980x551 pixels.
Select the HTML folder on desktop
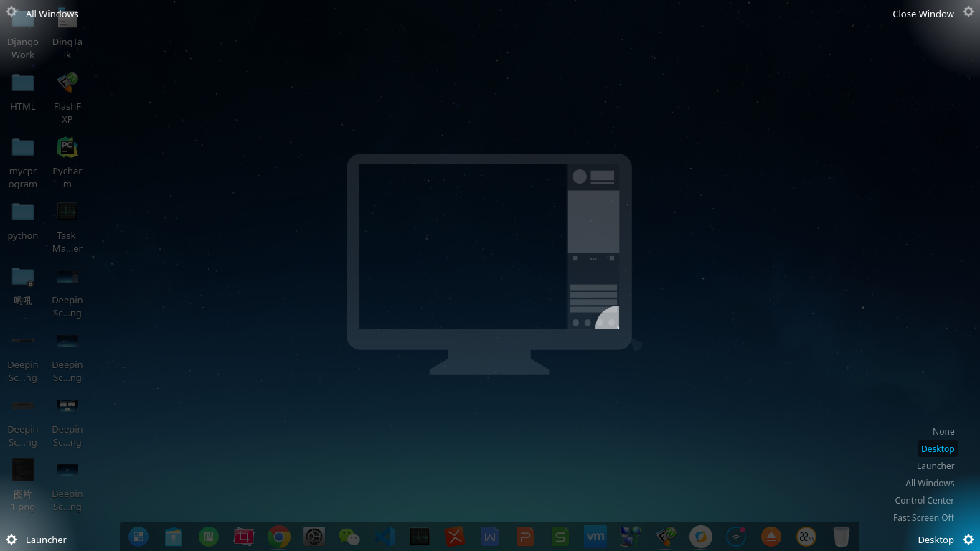point(23,92)
